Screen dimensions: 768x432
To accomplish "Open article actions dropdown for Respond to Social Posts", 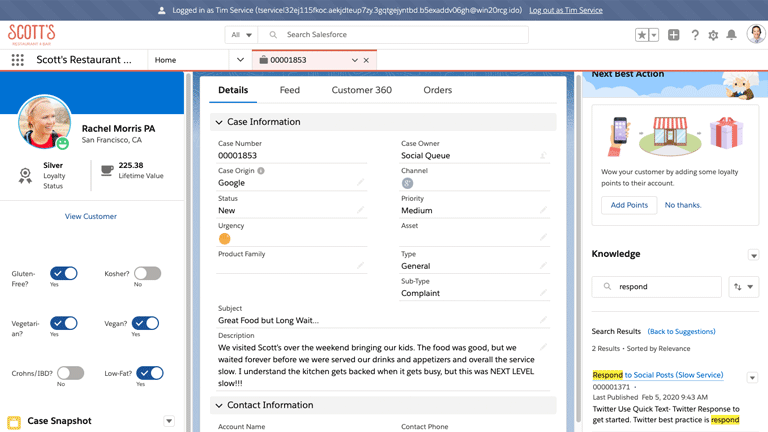I will click(753, 378).
